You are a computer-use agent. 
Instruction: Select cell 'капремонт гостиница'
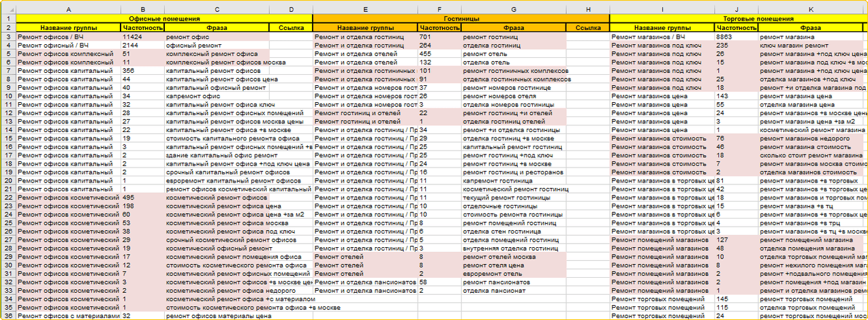pos(514,180)
